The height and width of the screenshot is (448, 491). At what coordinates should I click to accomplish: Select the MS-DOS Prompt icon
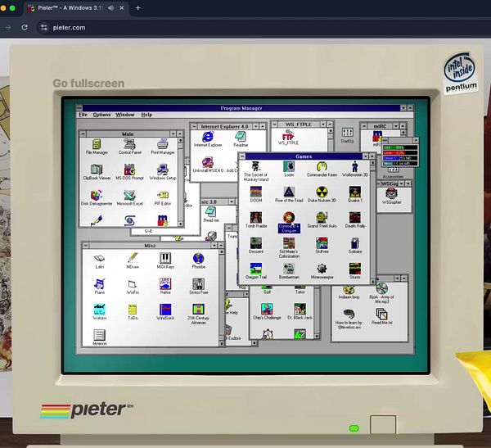tap(129, 172)
